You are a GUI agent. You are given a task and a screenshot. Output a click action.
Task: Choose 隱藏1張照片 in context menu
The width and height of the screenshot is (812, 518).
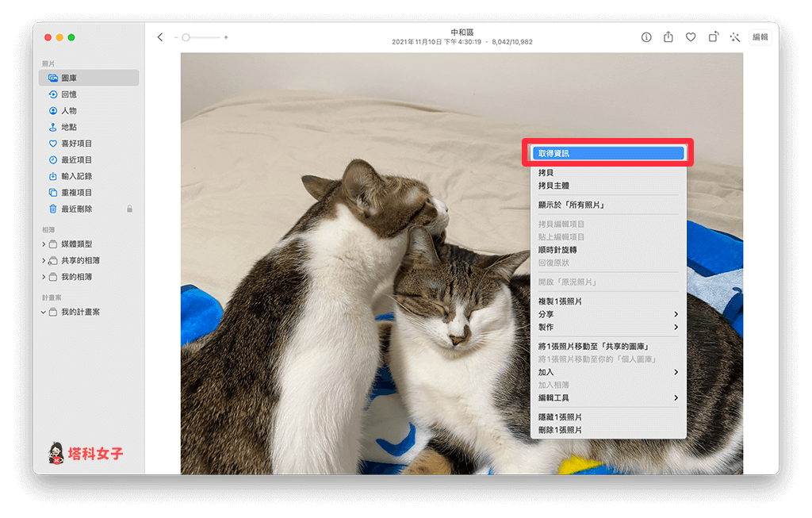click(608, 417)
